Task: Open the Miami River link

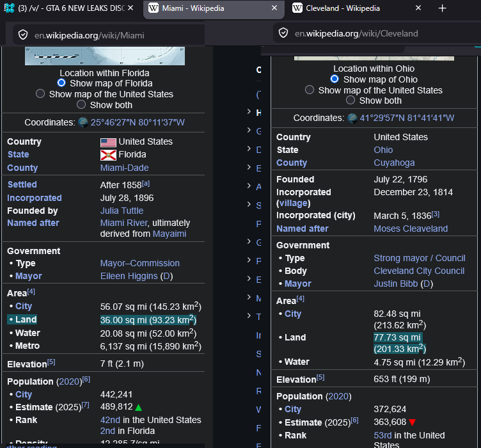Action: point(124,223)
